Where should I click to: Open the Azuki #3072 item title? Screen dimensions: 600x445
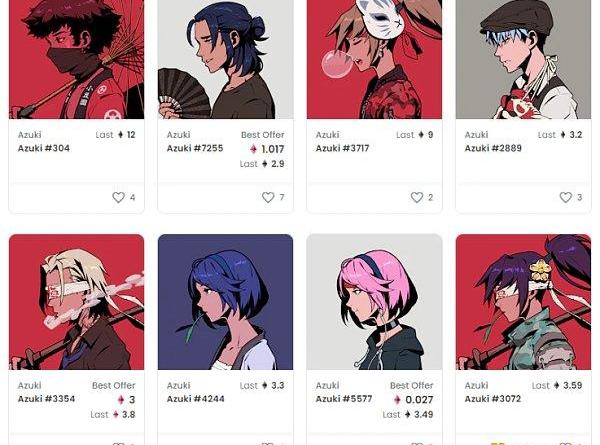(492, 399)
